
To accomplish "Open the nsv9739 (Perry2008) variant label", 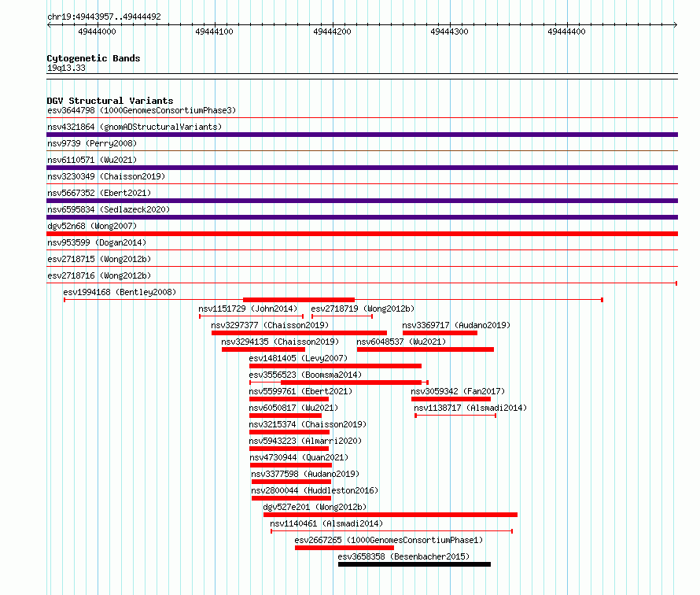I will coord(92,143).
